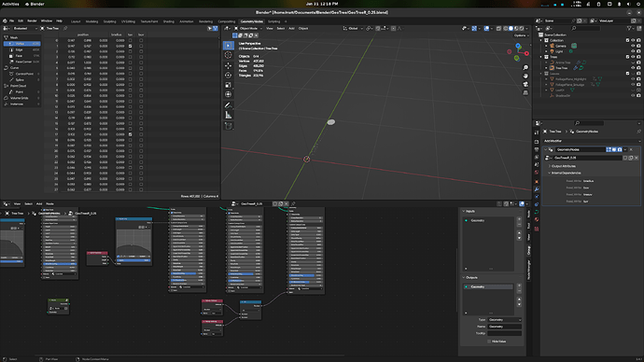
Task: Select Geometry item in Outputs list
Action: click(488, 286)
